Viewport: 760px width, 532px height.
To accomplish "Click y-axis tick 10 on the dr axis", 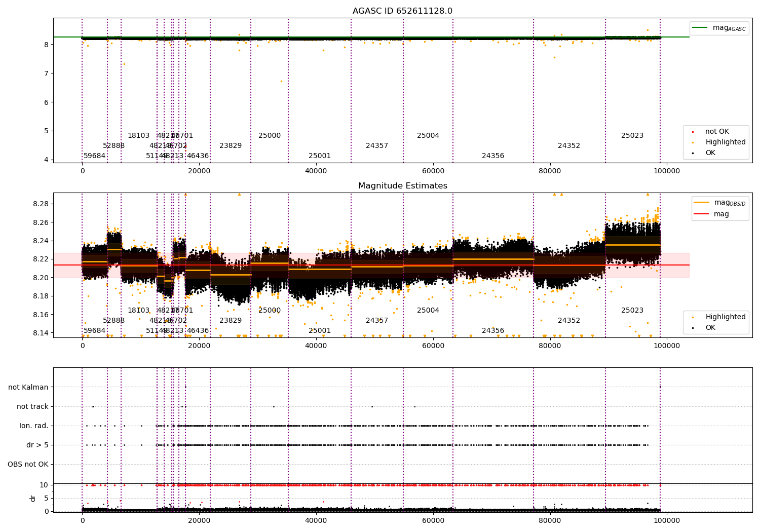I will coord(44,485).
